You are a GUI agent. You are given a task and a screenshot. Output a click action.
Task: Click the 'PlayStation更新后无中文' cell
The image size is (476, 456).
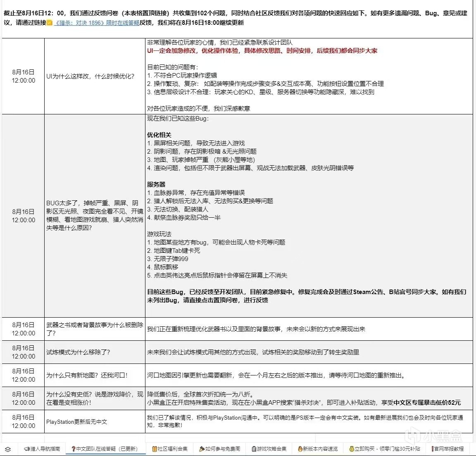[x=95, y=422]
